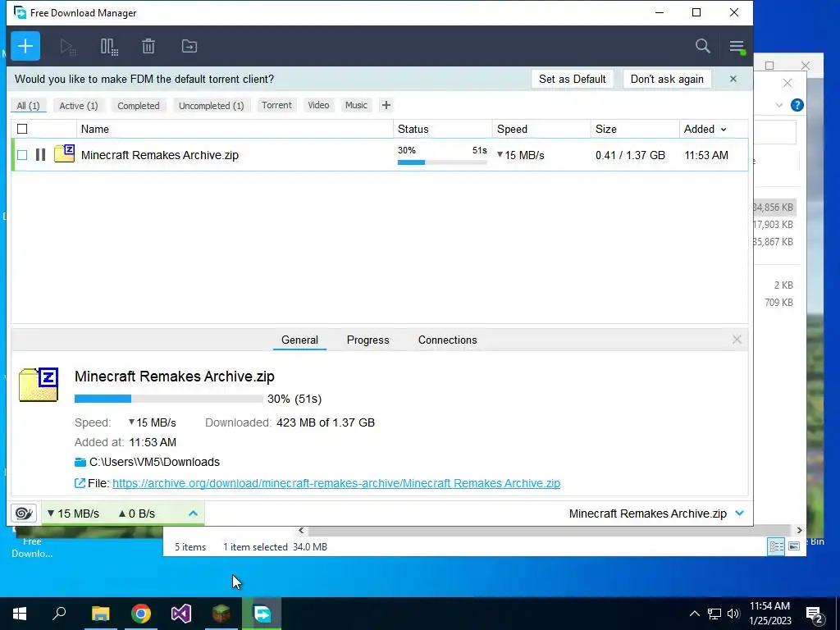Screen dimensions: 840x630
Task: Click Free Download Manager taskbar icon
Action: coord(262,614)
